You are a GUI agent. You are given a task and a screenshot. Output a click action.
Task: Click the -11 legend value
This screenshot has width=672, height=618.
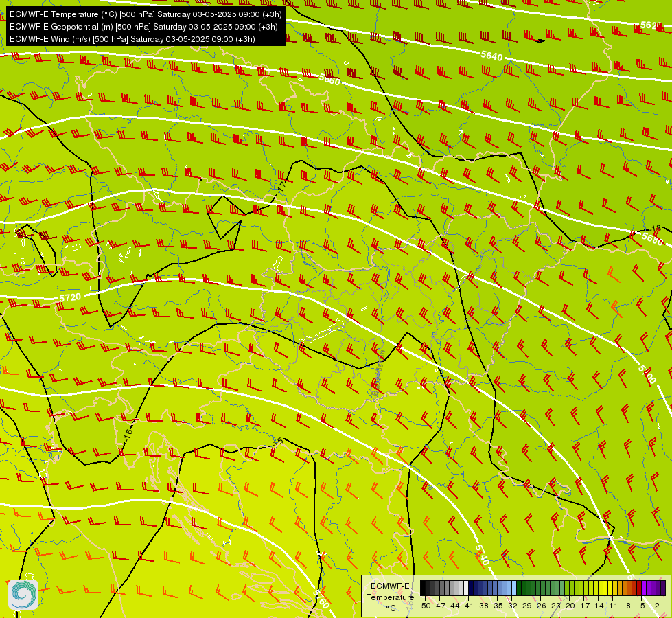[x=612, y=606]
